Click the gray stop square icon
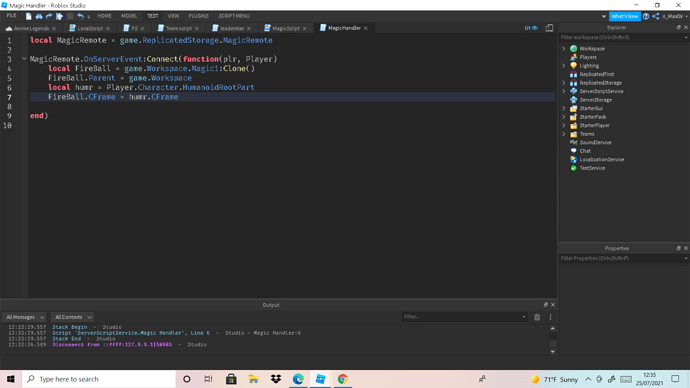Image resolution: width=690 pixels, height=388 pixels. (70, 16)
